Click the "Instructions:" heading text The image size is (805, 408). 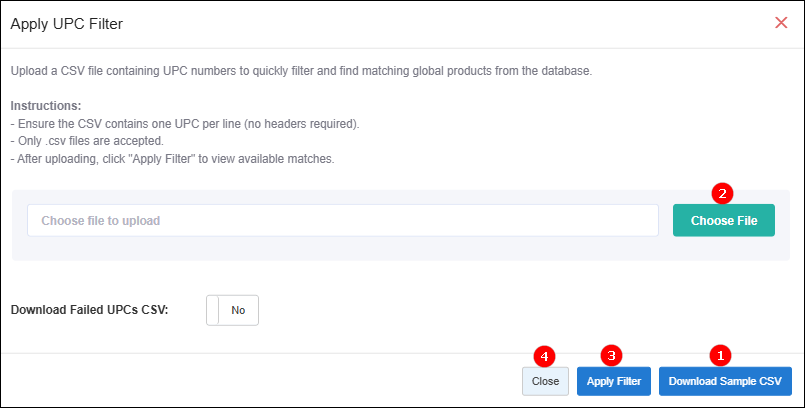pyautogui.click(x=46, y=105)
